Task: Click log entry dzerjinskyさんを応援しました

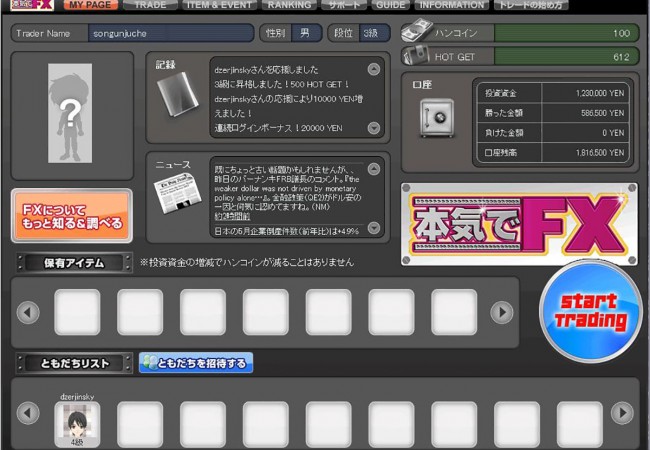Action: (266, 70)
